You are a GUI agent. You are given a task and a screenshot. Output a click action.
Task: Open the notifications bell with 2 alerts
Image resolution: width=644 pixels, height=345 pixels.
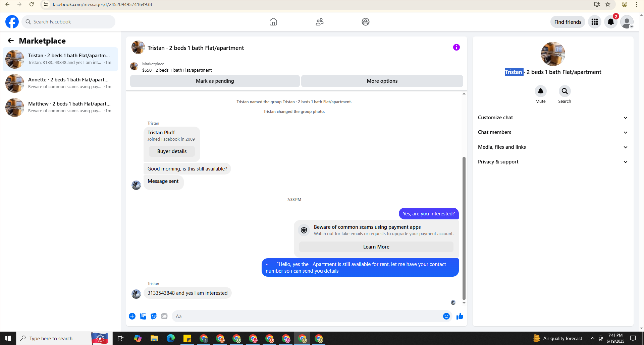pos(611,22)
